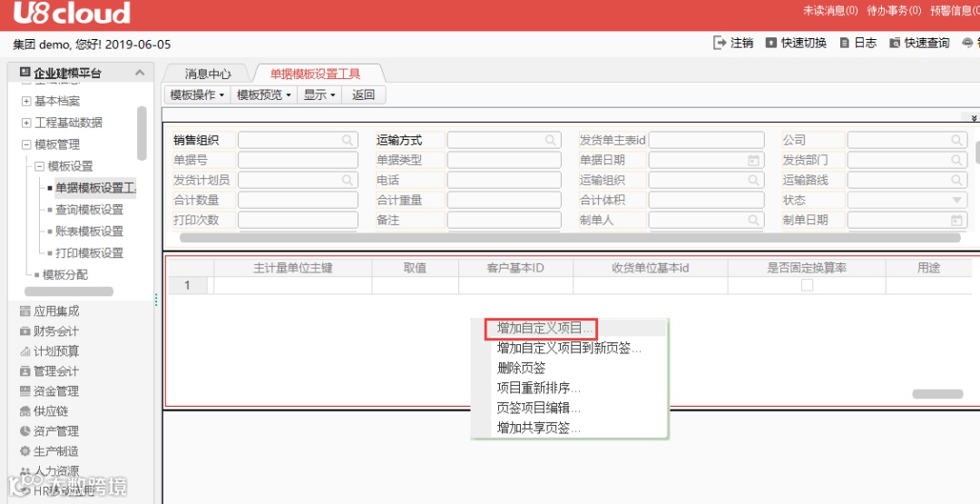Click the 单据号 input field
980x504 pixels.
coord(299,160)
